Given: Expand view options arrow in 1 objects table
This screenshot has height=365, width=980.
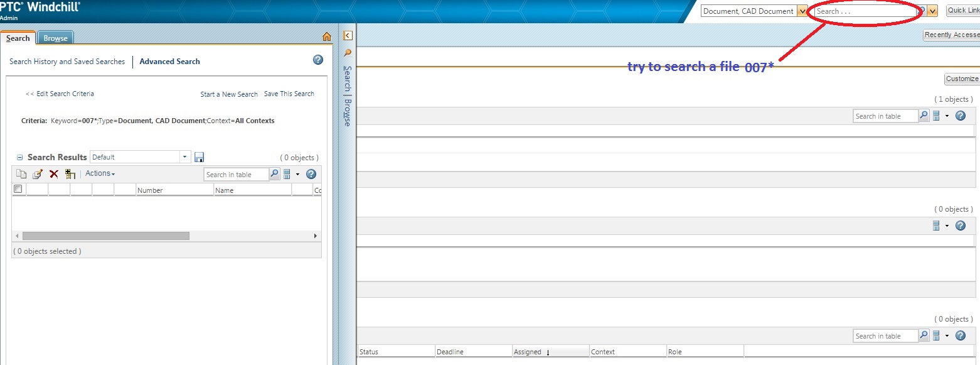Looking at the screenshot, I should click(947, 116).
